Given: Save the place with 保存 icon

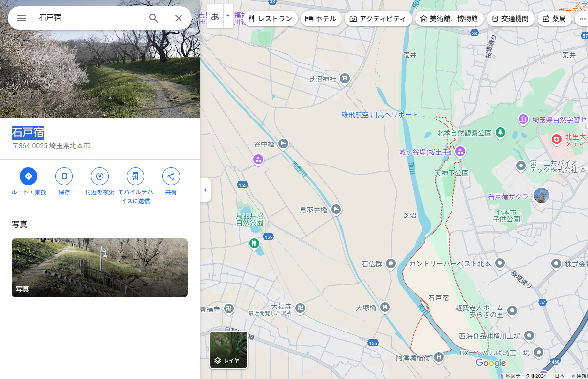Looking at the screenshot, I should point(64,176).
